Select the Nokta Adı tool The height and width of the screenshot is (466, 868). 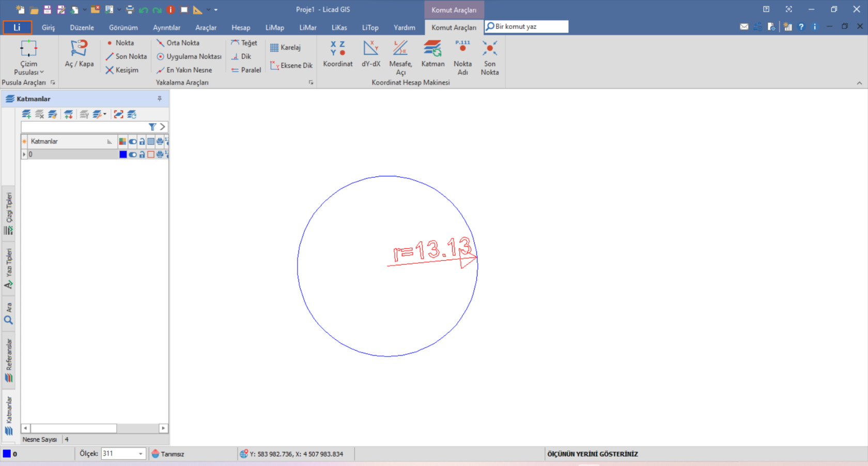click(x=462, y=57)
